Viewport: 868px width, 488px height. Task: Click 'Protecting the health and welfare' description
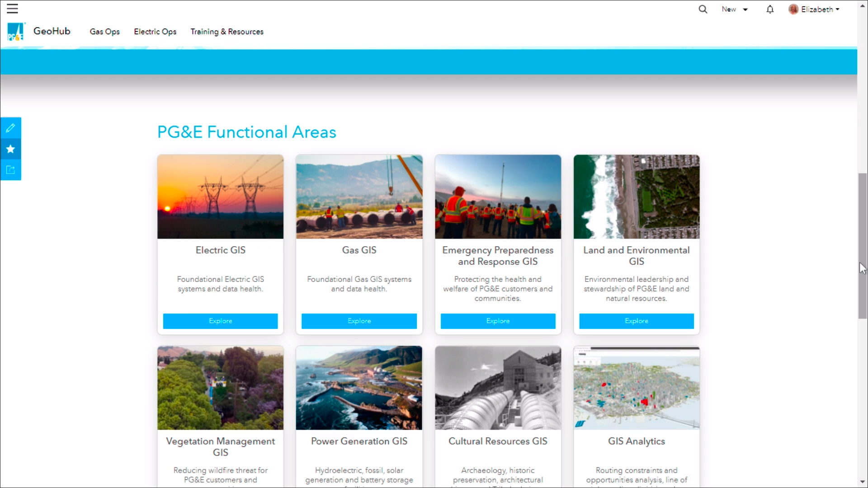[x=498, y=289]
